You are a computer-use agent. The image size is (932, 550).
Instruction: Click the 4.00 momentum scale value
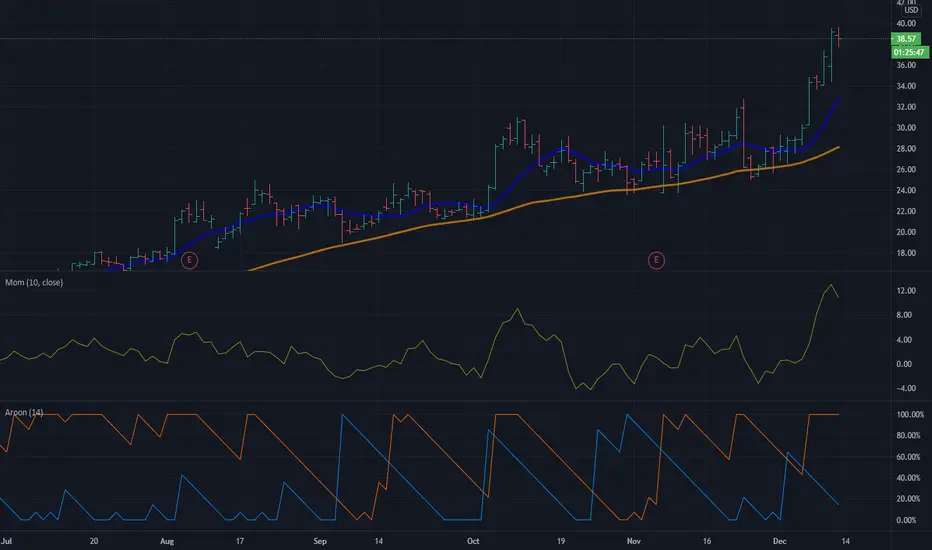904,340
